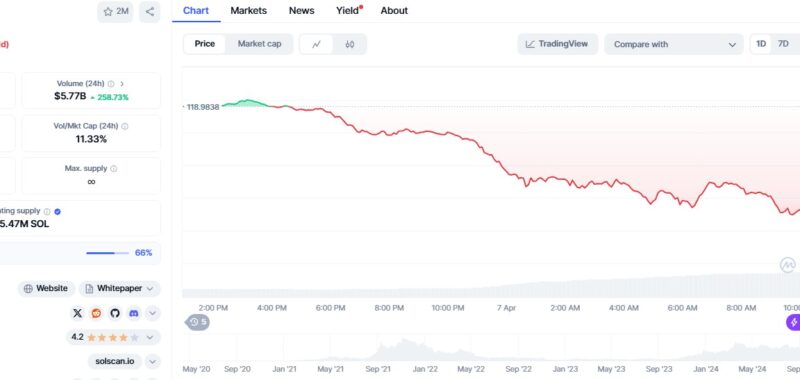The width and height of the screenshot is (800, 380).
Task: Switch to candlestick chart view icon
Action: pos(349,44)
